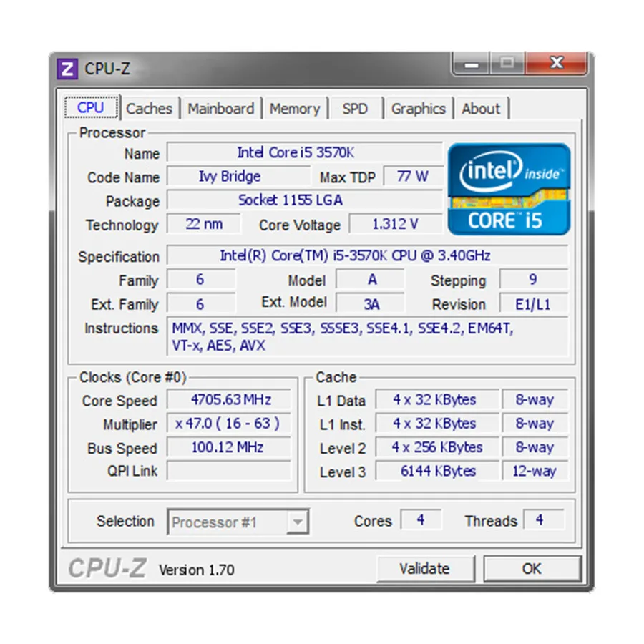Click the L1 Inst. 8-way associativity
The image size is (644, 644).
[x=535, y=424]
